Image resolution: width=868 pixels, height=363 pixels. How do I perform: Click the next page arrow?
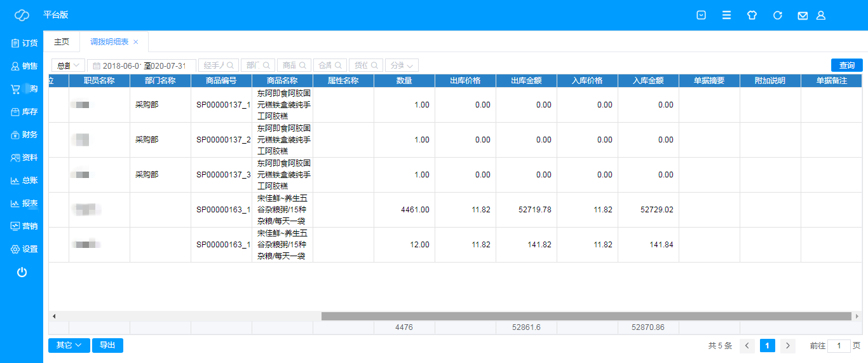pos(788,346)
